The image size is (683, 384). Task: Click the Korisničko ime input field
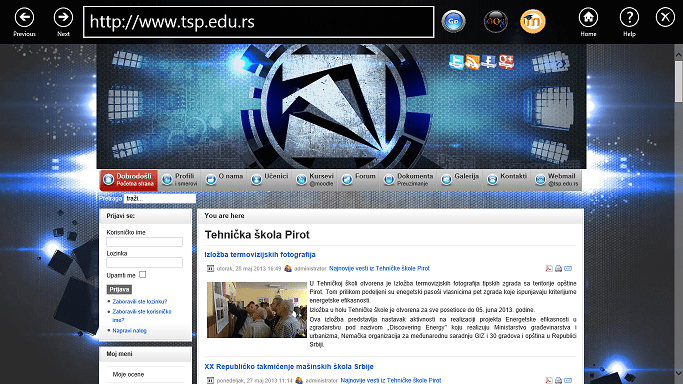145,242
